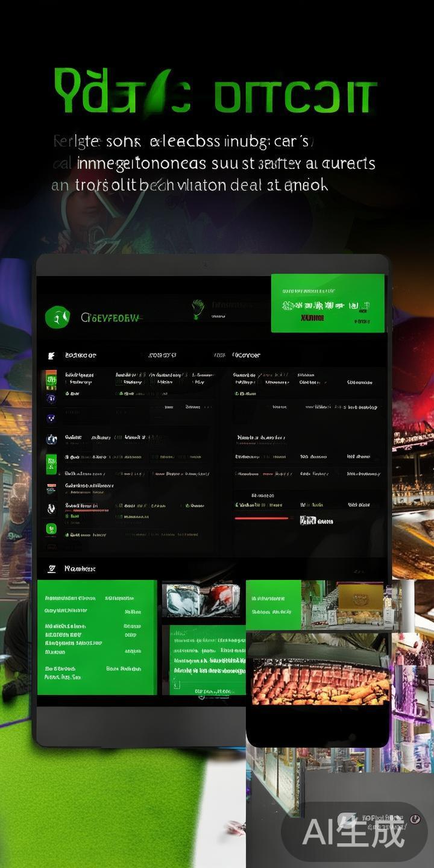Tick the small square box in center green panel

coord(177,684)
